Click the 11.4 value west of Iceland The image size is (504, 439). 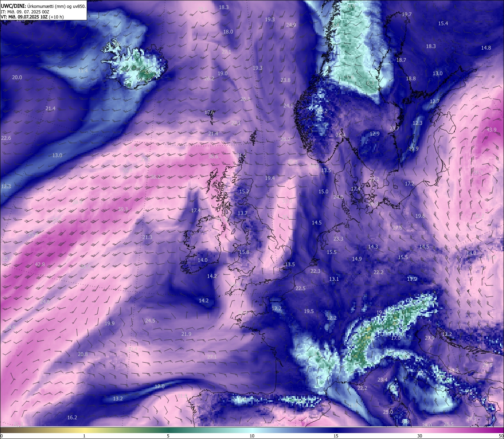[x=83, y=70]
